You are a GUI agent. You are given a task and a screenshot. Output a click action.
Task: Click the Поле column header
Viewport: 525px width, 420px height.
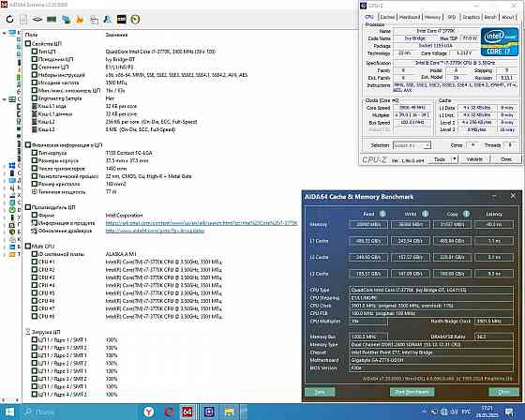tap(31, 35)
